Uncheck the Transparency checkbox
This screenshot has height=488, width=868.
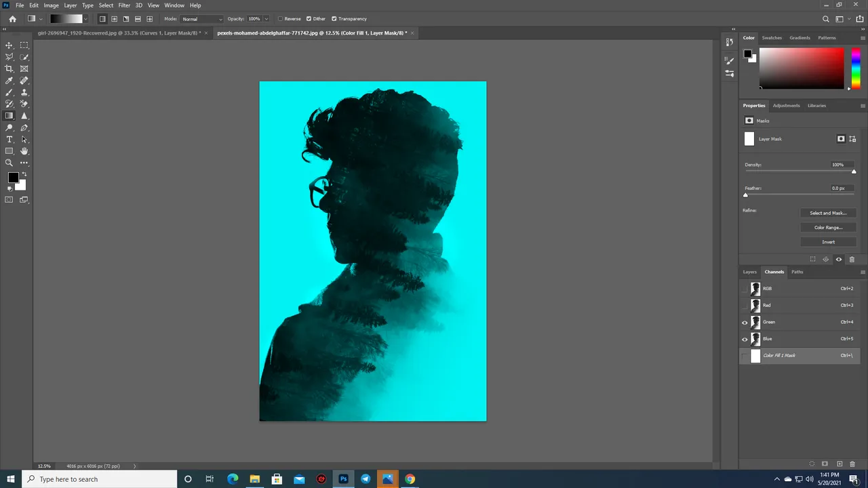tap(334, 19)
